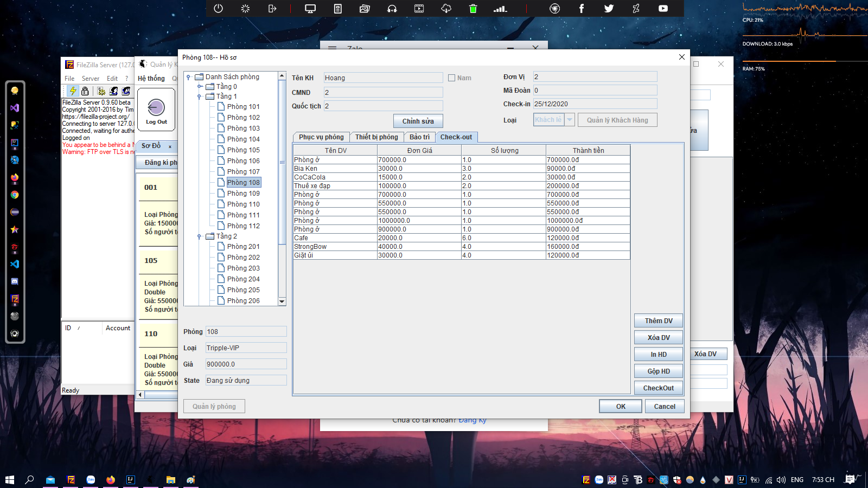
Task: Launch Visual Studio from the left dock
Action: pyautogui.click(x=15, y=108)
